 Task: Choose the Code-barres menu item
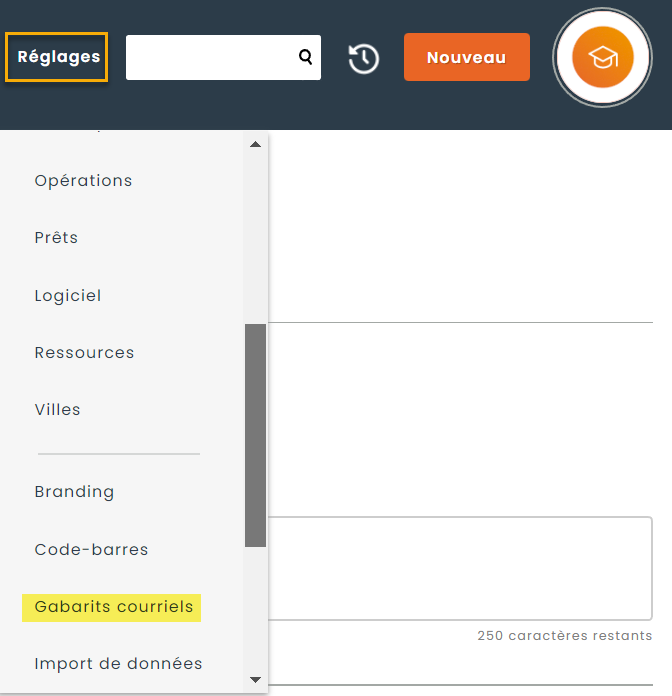coord(91,550)
